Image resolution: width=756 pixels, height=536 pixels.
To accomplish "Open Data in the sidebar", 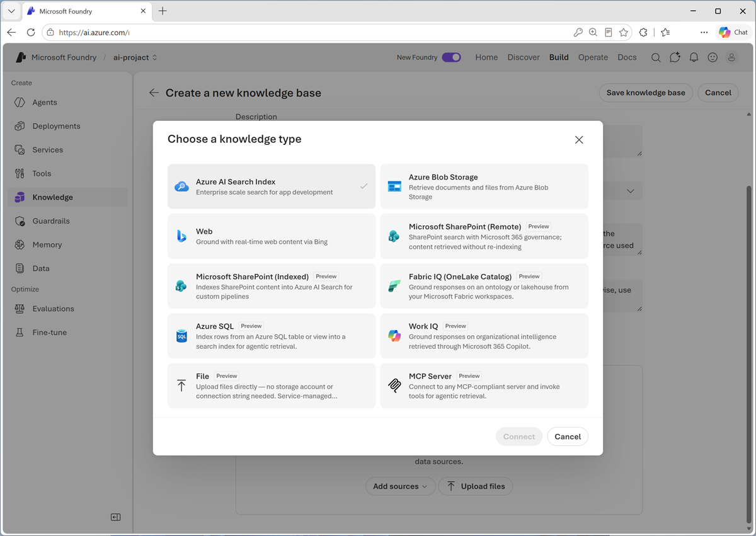I will pyautogui.click(x=67, y=268).
